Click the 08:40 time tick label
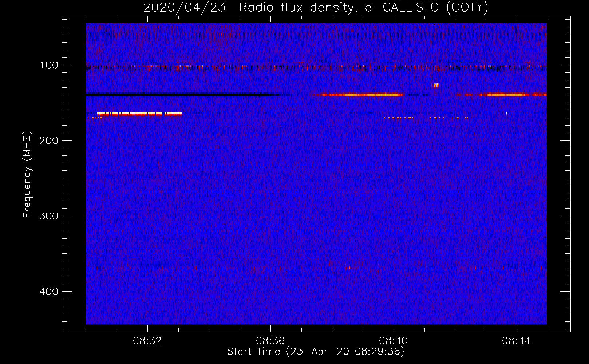This screenshot has width=589, height=364. 394,341
